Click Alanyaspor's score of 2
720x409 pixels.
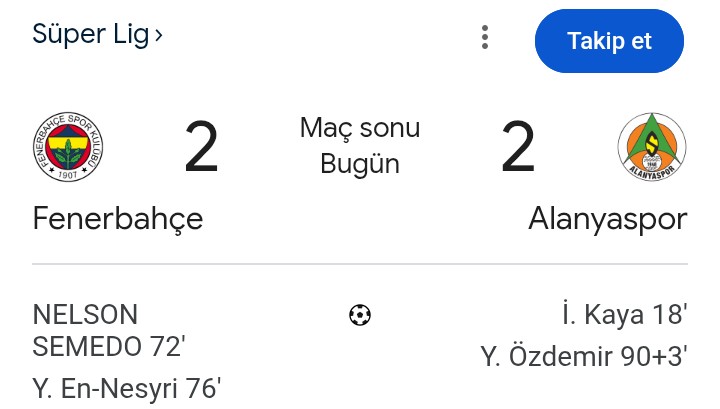coord(518,147)
